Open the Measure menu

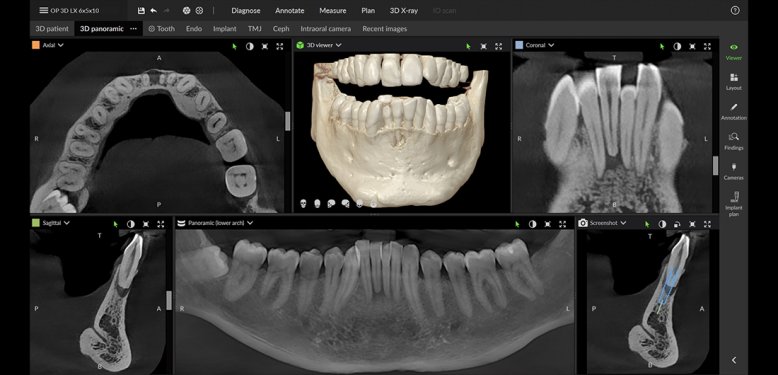click(x=333, y=10)
